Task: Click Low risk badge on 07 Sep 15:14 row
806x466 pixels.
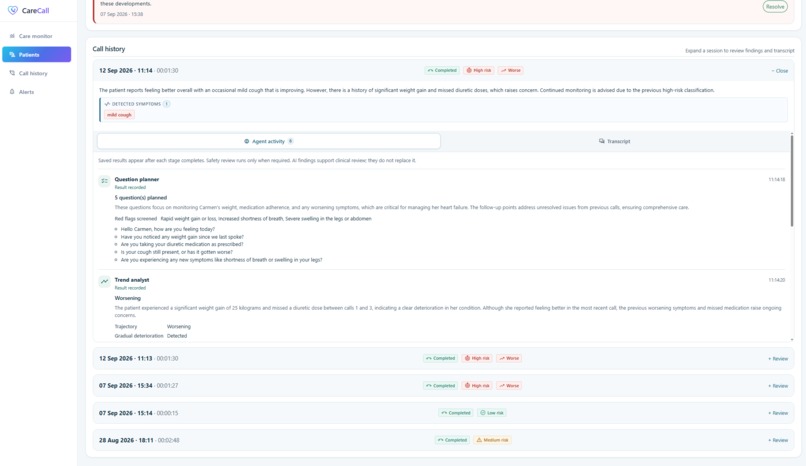Action: tap(492, 413)
